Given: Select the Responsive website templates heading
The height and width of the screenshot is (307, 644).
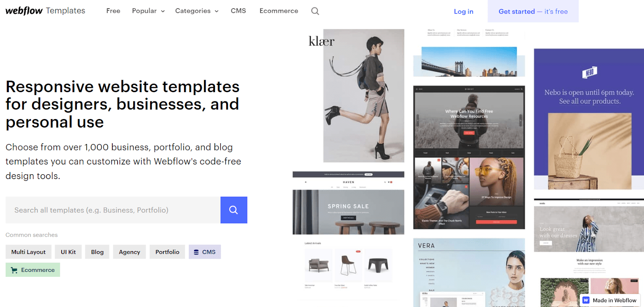Looking at the screenshot, I should [122, 104].
